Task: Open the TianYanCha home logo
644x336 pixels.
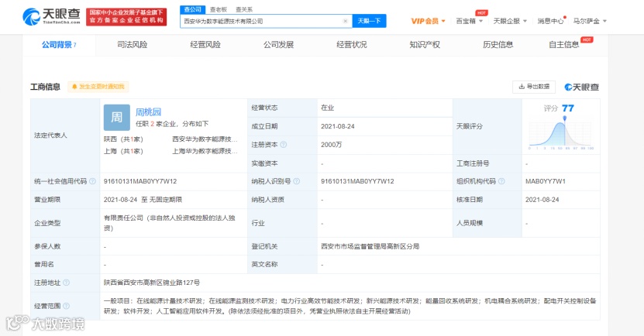Action: [x=51, y=16]
